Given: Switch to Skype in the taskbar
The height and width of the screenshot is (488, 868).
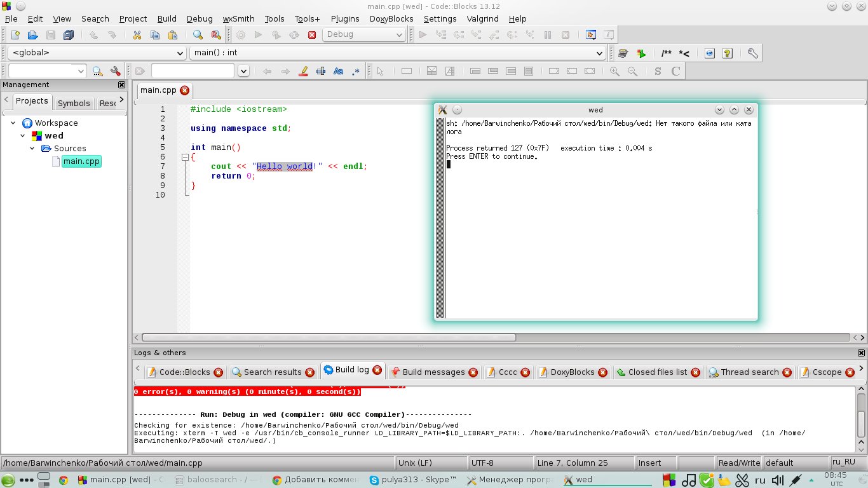Looking at the screenshot, I should coord(412,480).
